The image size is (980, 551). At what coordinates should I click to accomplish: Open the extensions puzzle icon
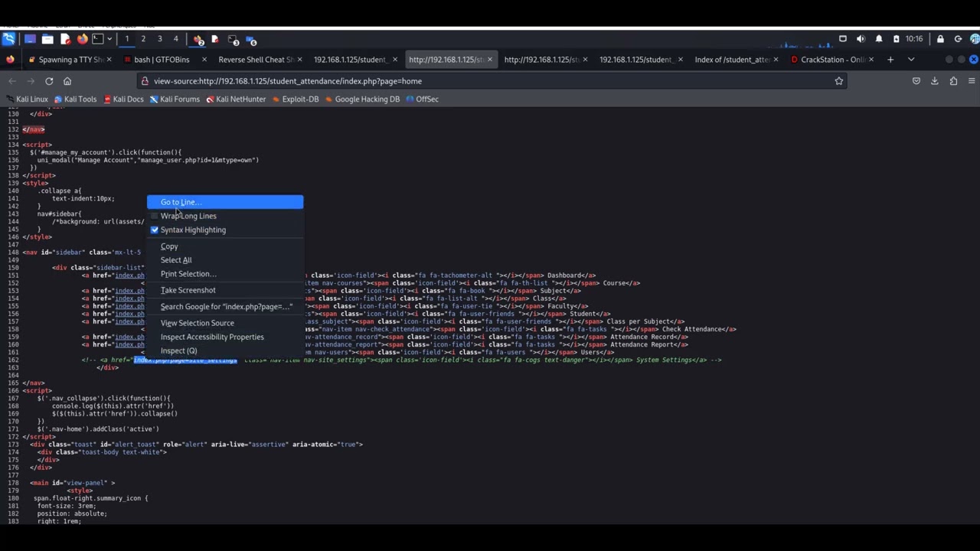[x=953, y=81]
